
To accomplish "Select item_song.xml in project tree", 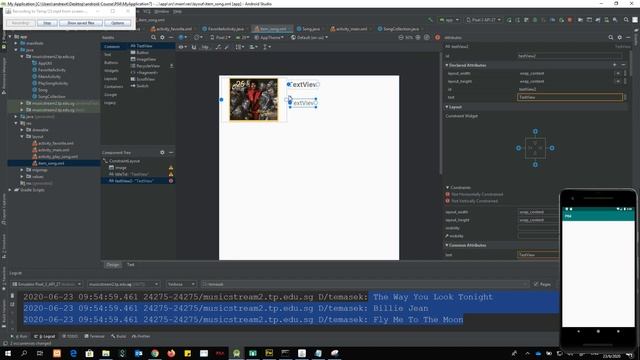I will click(x=48, y=163).
